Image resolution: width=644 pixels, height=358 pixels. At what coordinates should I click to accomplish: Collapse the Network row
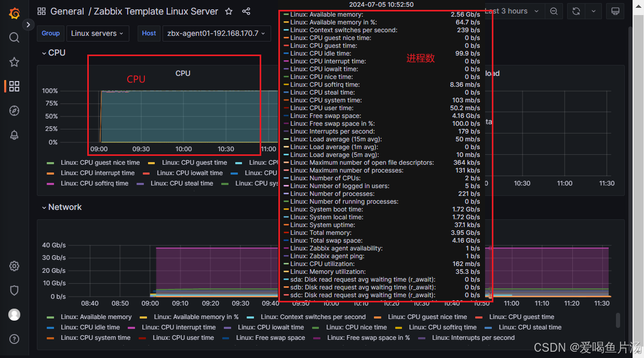pos(62,207)
